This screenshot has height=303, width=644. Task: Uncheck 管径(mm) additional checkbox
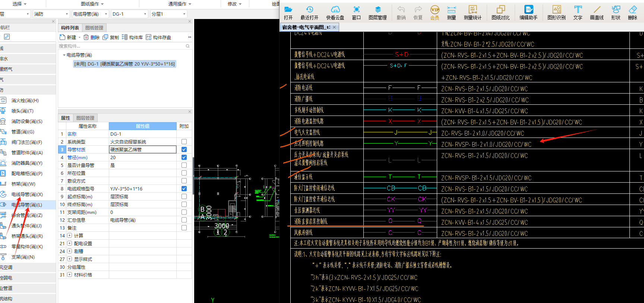184,157
